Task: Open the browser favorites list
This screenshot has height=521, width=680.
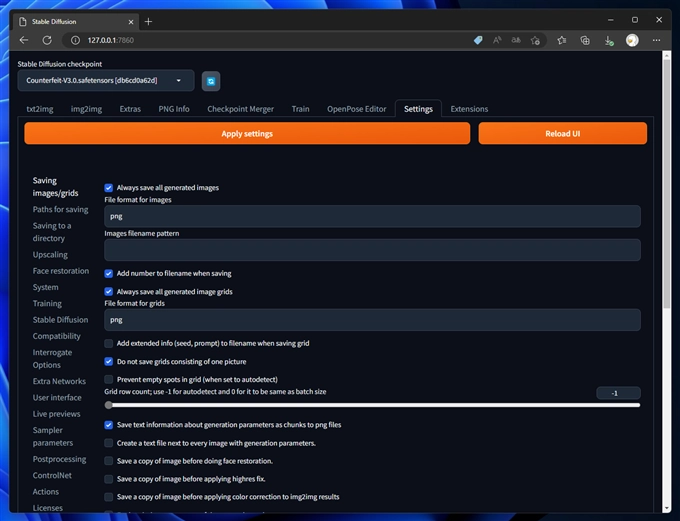Action: click(562, 40)
